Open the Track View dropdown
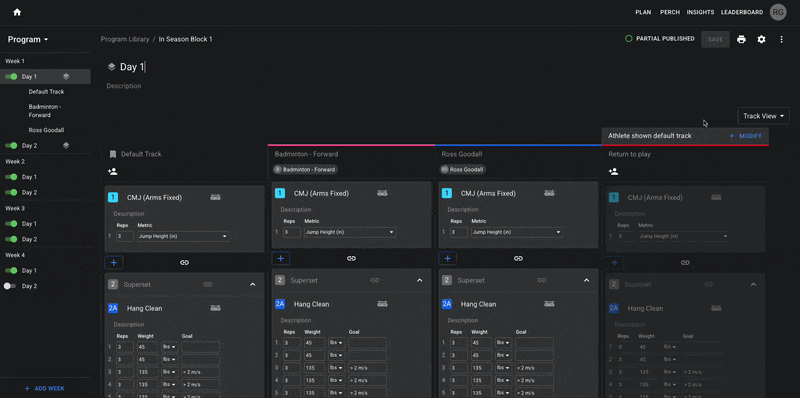The height and width of the screenshot is (398, 800). (x=763, y=116)
